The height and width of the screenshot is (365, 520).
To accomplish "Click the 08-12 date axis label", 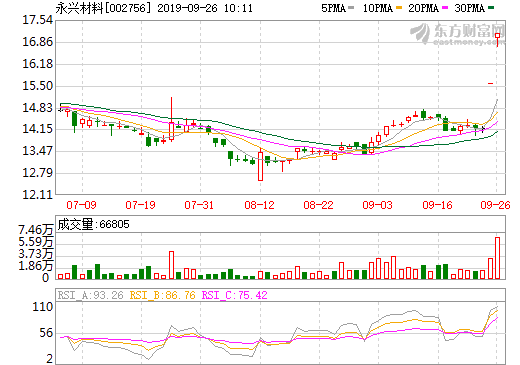I will click(x=259, y=205).
